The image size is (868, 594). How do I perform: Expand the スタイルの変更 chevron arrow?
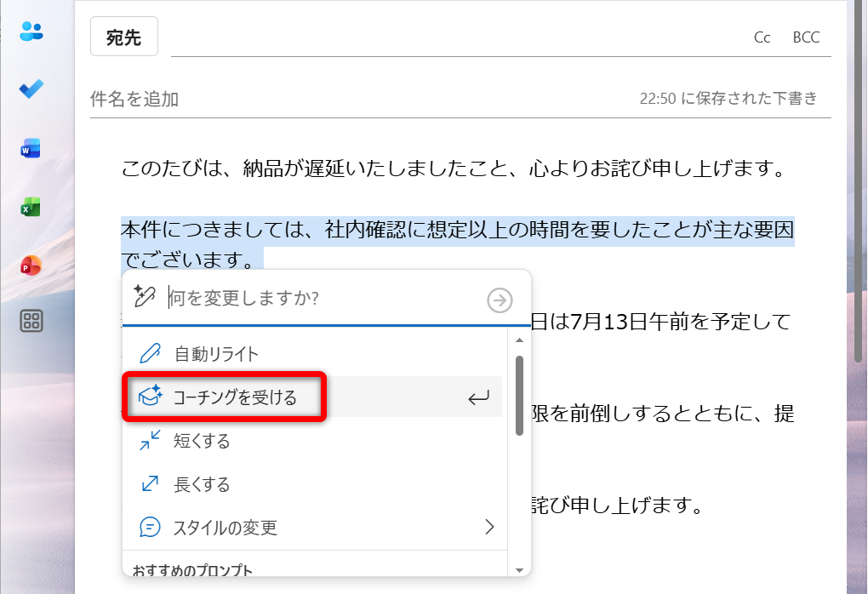point(489,527)
